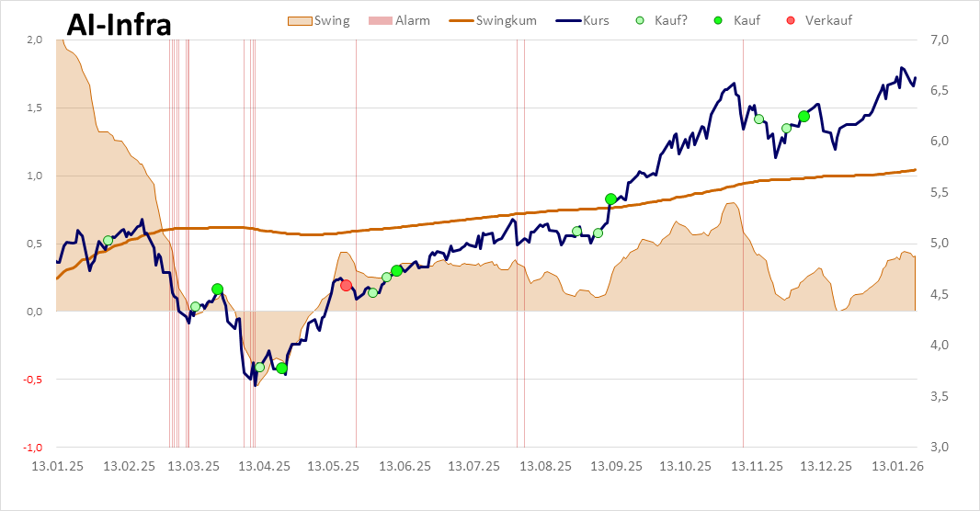980x511 pixels.
Task: Select the Kauf marker before 13.09.25
Action: (x=610, y=199)
